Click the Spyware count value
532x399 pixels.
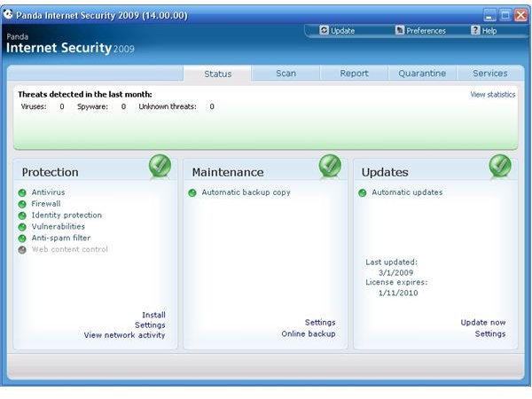(x=123, y=106)
